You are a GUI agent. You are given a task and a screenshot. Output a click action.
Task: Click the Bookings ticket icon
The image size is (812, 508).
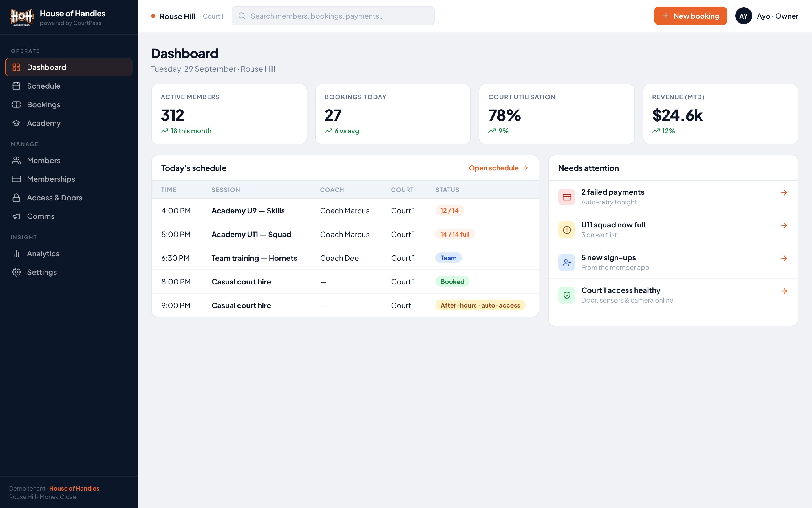[16, 104]
